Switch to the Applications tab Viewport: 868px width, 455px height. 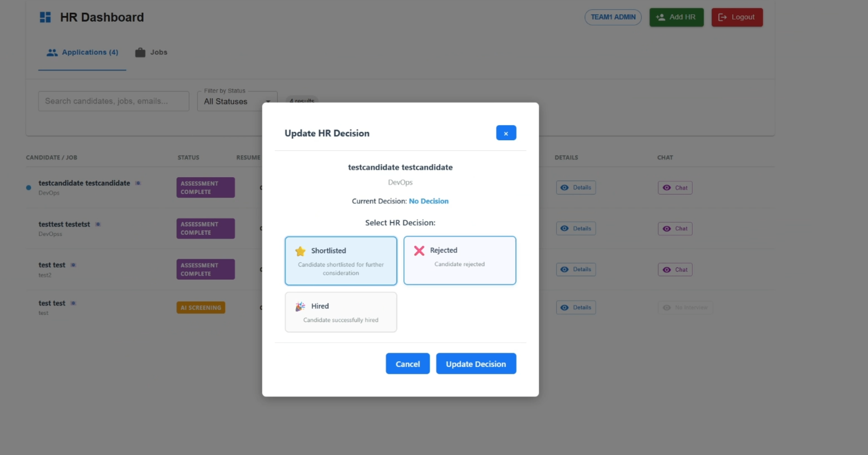(x=82, y=52)
